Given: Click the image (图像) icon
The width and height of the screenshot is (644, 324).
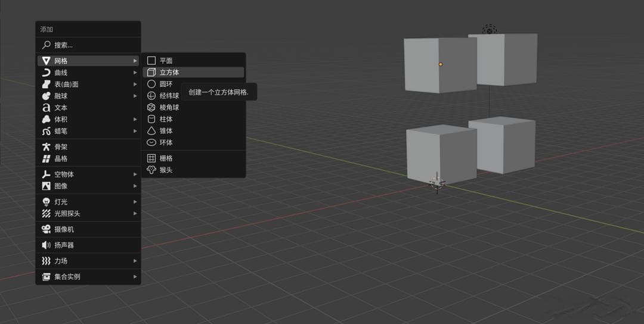Looking at the screenshot, I should point(46,186).
